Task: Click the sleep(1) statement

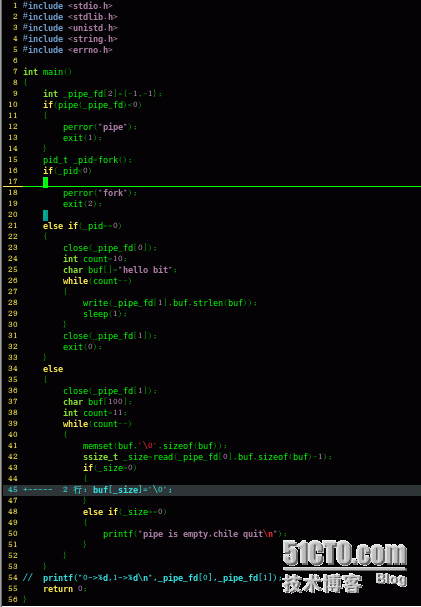Action: coord(105,314)
